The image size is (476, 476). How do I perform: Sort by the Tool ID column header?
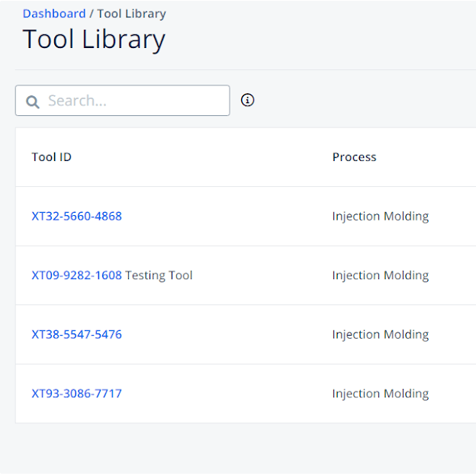click(x=52, y=157)
